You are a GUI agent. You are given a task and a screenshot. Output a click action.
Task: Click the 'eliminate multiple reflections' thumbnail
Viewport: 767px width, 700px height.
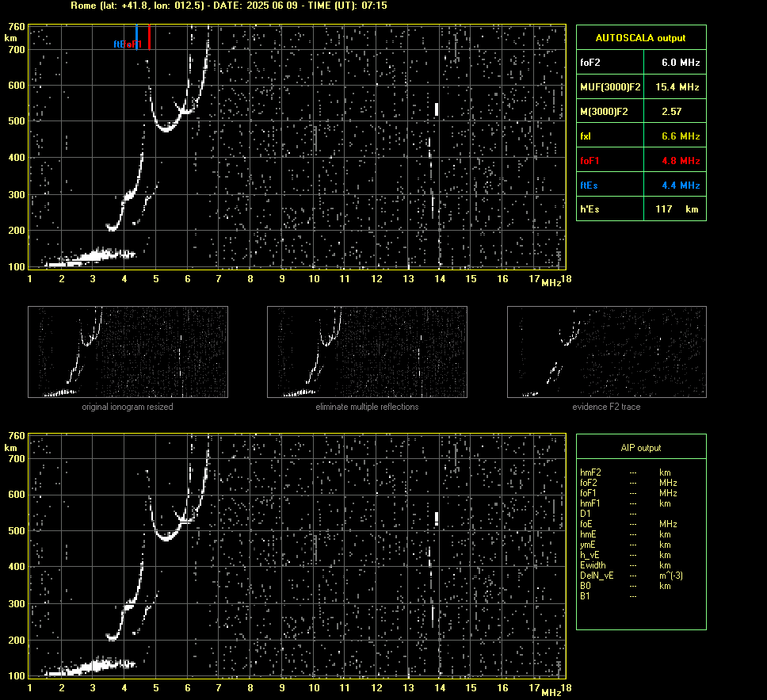pyautogui.click(x=367, y=352)
